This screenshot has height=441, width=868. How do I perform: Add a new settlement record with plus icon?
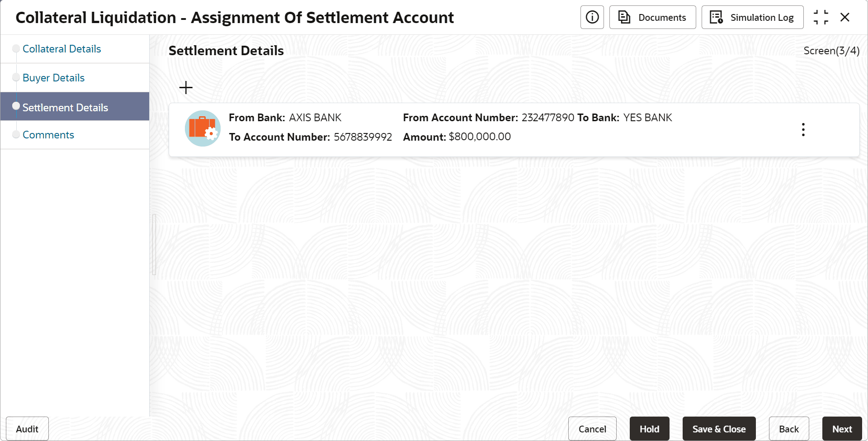click(x=186, y=87)
